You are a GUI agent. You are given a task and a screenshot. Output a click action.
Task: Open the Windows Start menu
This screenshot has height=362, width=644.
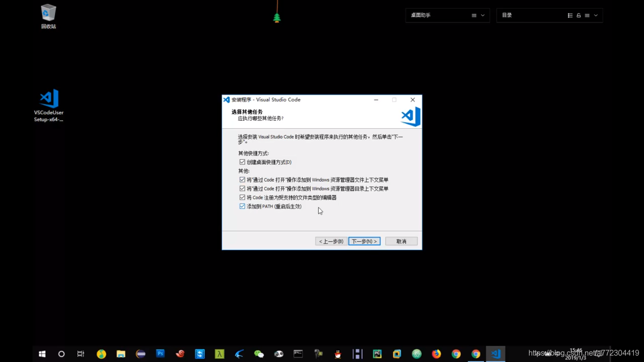click(x=42, y=354)
